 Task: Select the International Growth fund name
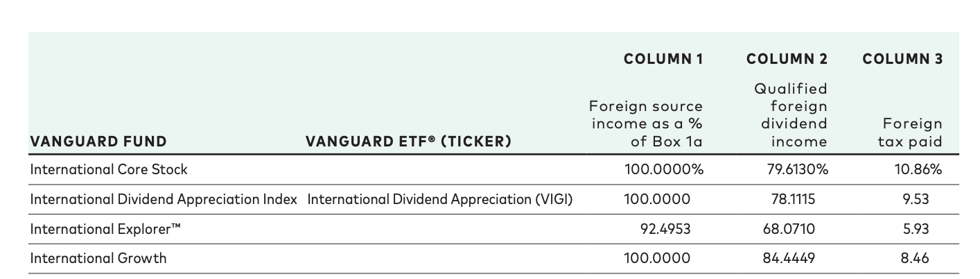pos(98,258)
